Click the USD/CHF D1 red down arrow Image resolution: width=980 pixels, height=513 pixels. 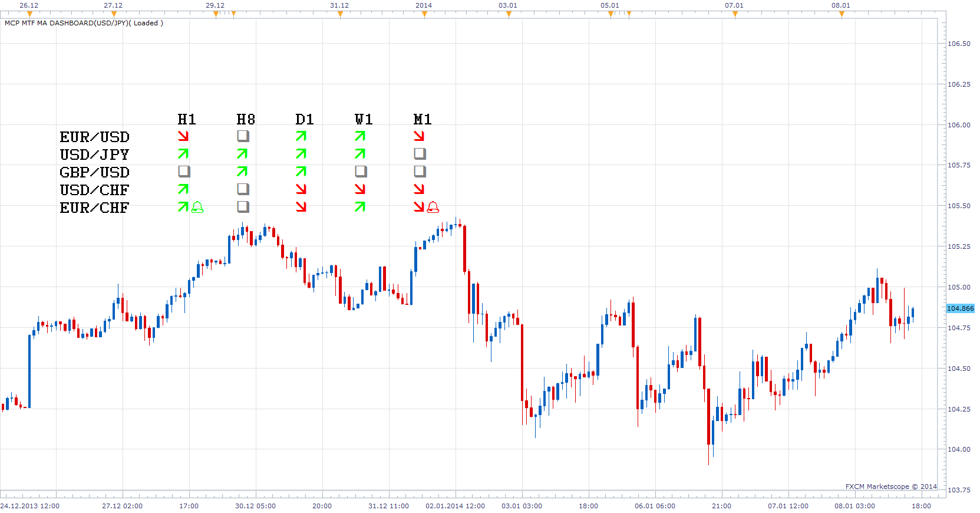[301, 189]
